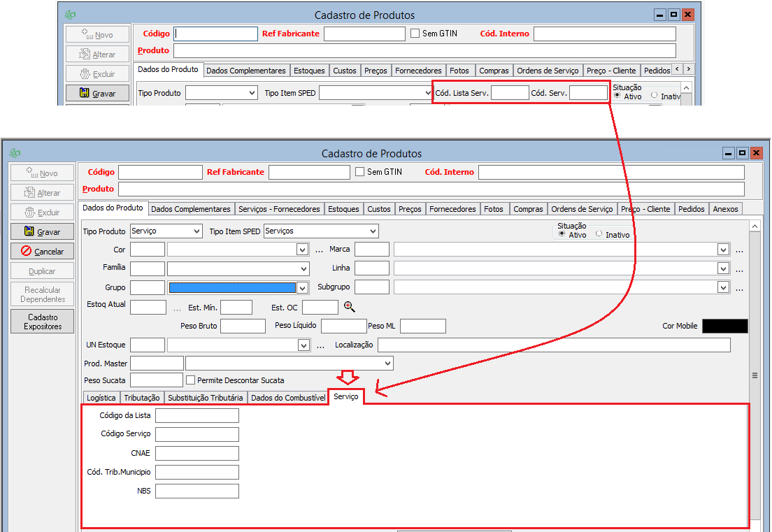Click the Localização input field
The height and width of the screenshot is (532, 772).
554,345
